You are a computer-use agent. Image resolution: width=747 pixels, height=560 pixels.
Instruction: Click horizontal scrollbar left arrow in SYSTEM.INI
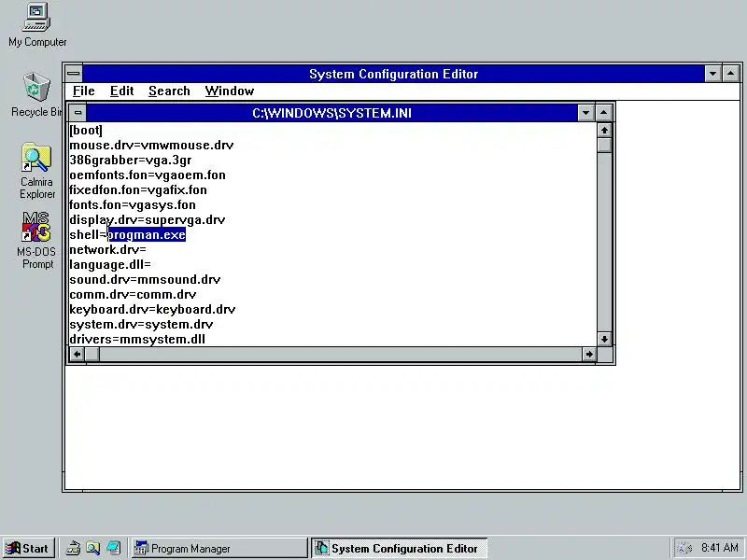[78, 355]
